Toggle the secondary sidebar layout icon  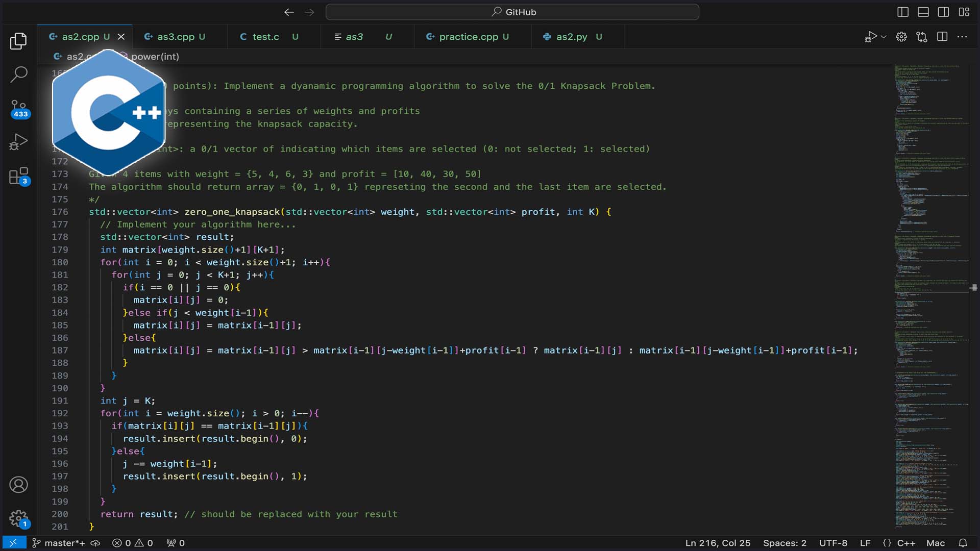pos(943,12)
